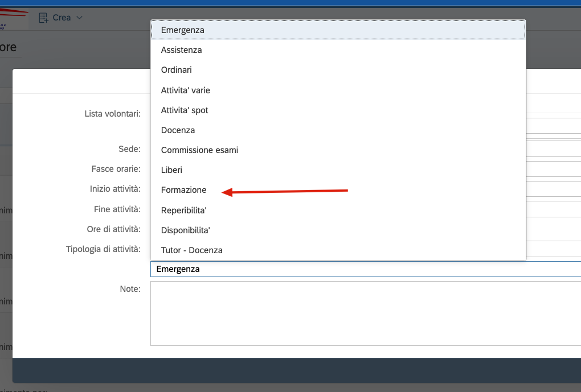The height and width of the screenshot is (392, 581).
Task: Select the Attivita' varie entry
Action: pos(185,90)
